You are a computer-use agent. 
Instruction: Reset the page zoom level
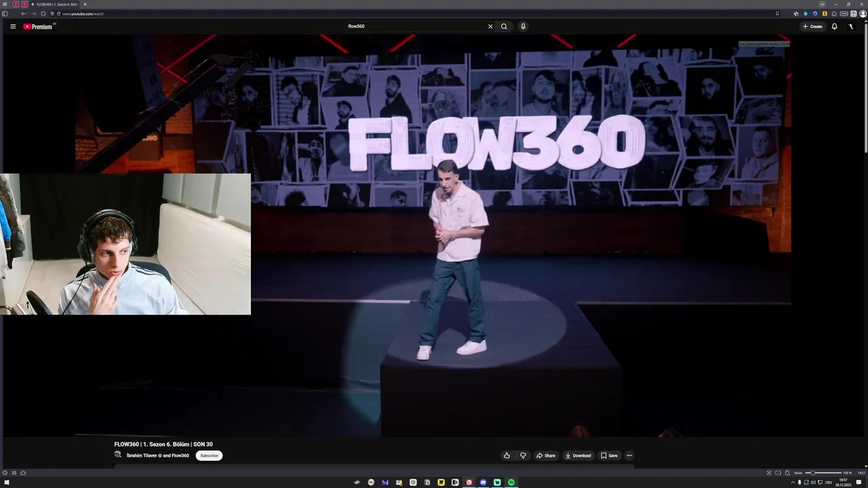[798, 472]
